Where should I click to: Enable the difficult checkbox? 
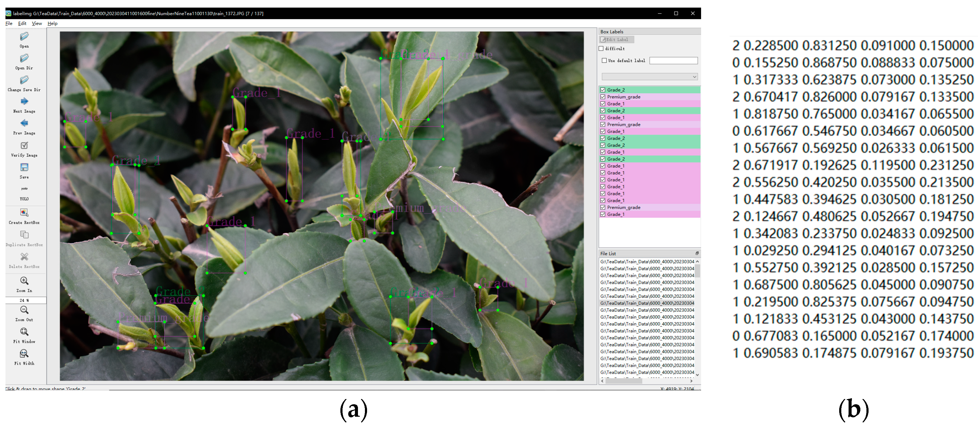(601, 48)
